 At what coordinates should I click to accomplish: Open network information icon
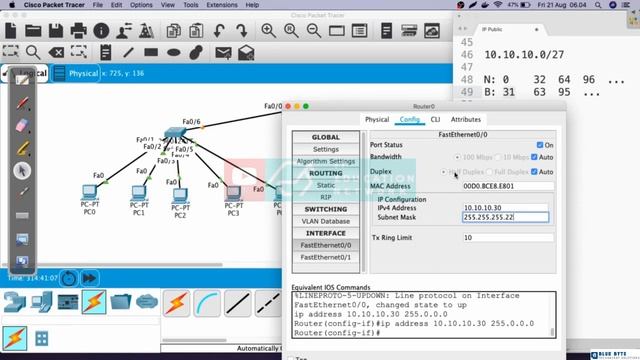(x=101, y=31)
